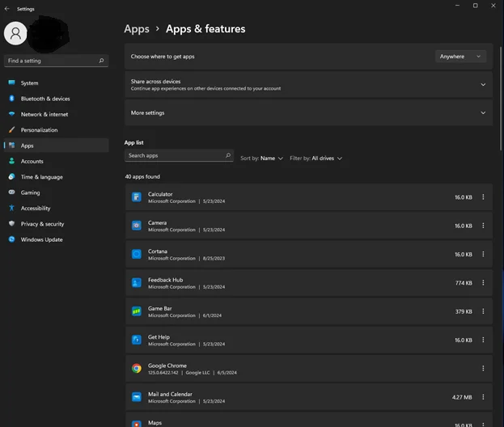504x427 pixels.
Task: Open more options for Feedback Hub
Action: click(x=483, y=283)
